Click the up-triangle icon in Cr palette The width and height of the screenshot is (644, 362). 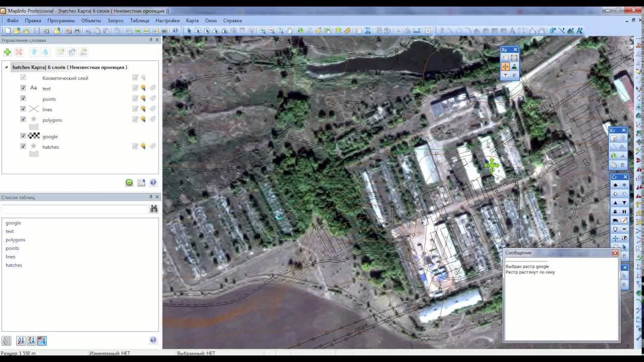pyautogui.click(x=615, y=202)
